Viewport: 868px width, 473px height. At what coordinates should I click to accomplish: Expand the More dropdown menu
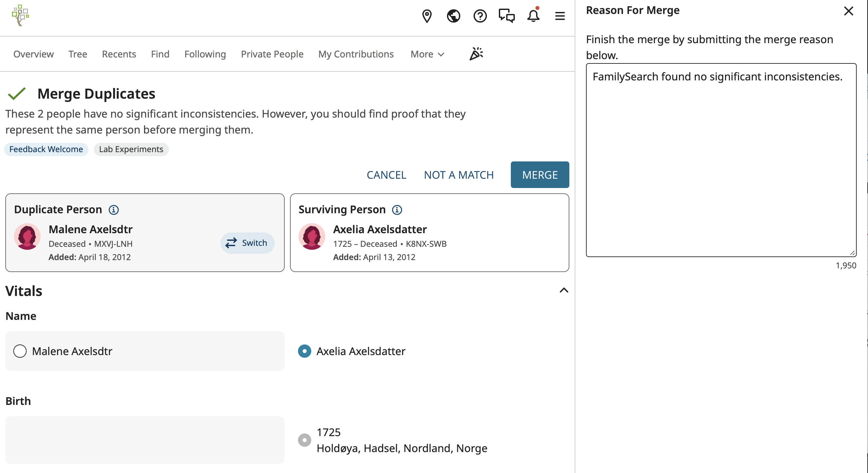tap(427, 54)
